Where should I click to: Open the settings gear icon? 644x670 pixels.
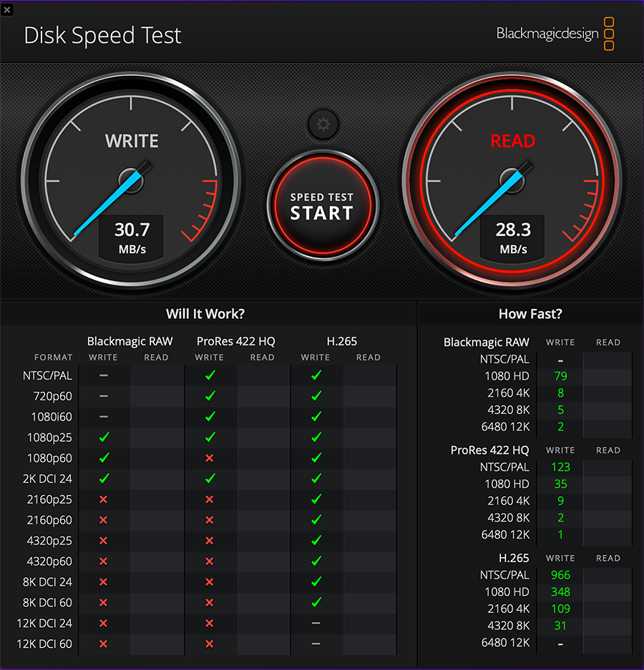click(323, 125)
